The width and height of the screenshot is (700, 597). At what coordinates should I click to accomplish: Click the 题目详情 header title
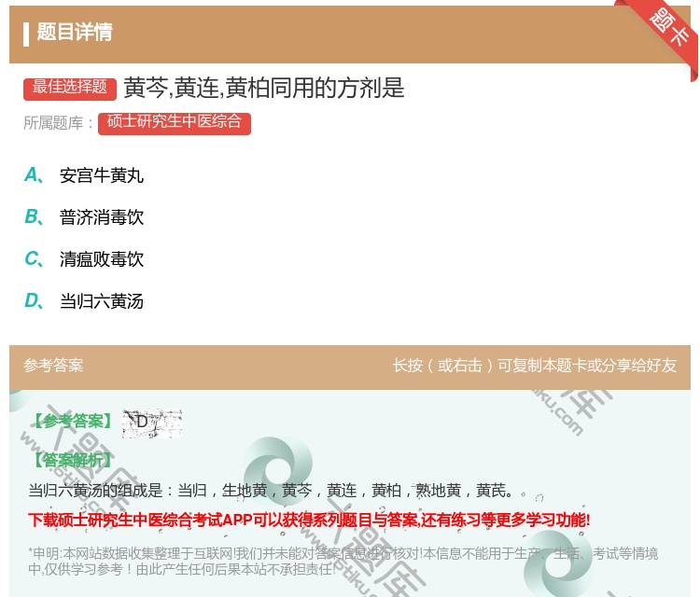click(x=75, y=32)
